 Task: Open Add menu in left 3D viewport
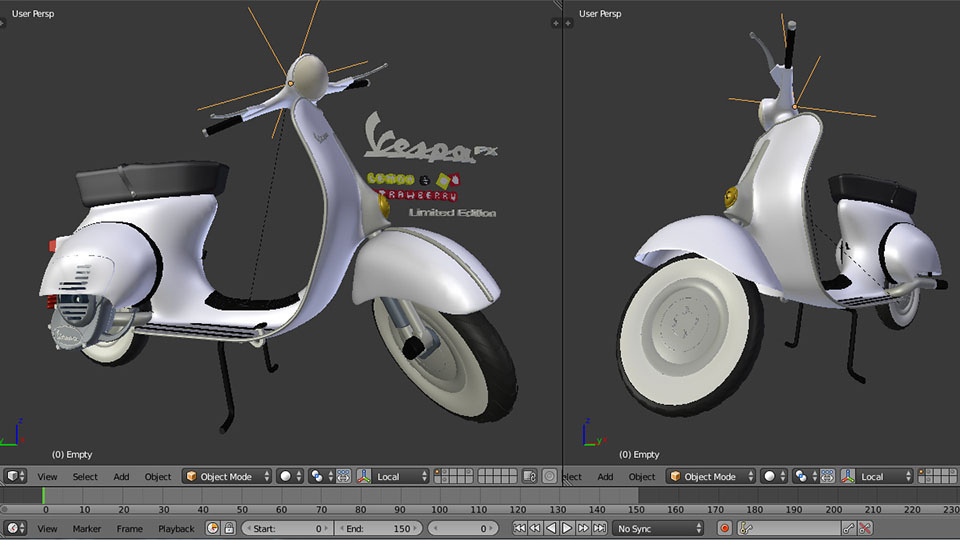121,477
